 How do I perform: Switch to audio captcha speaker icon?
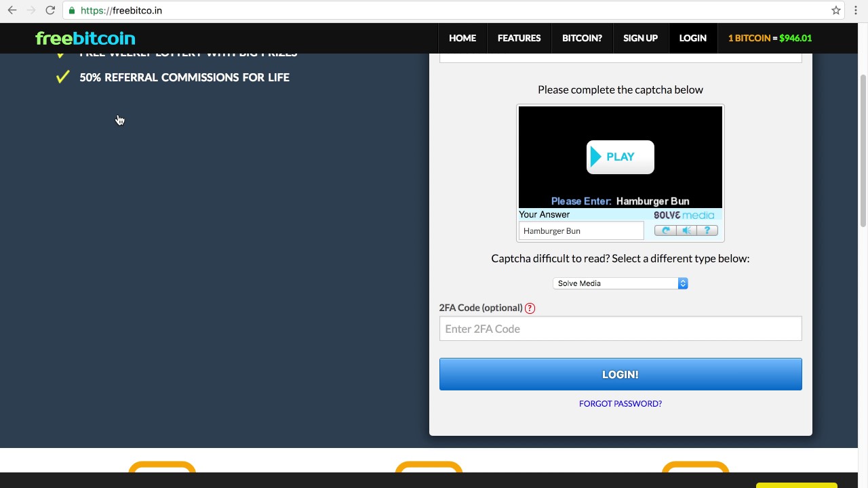click(x=686, y=230)
